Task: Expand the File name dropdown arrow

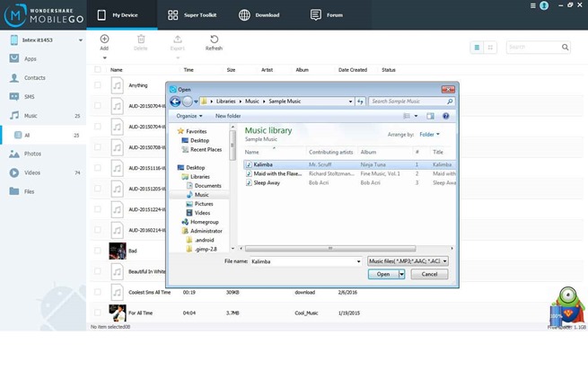Action: coord(358,261)
